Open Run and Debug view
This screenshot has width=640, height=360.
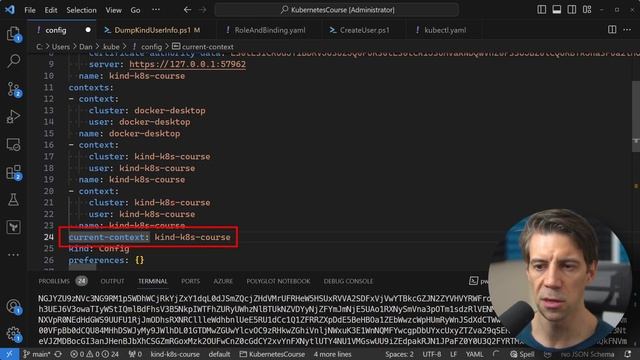13,117
